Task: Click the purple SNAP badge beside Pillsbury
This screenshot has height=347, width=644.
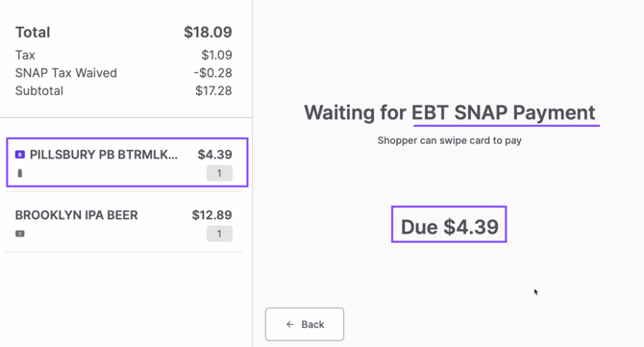Action: pyautogui.click(x=20, y=155)
